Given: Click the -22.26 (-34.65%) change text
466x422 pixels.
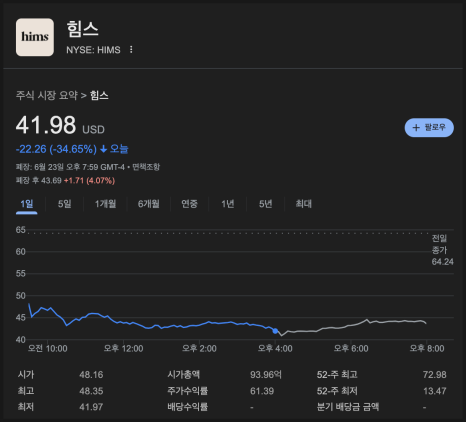Looking at the screenshot, I should tap(56, 149).
